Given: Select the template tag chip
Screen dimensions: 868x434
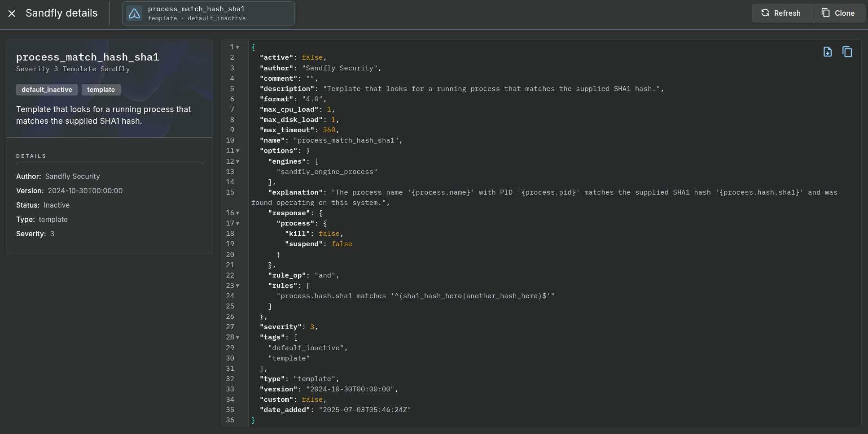Looking at the screenshot, I should coord(101,90).
